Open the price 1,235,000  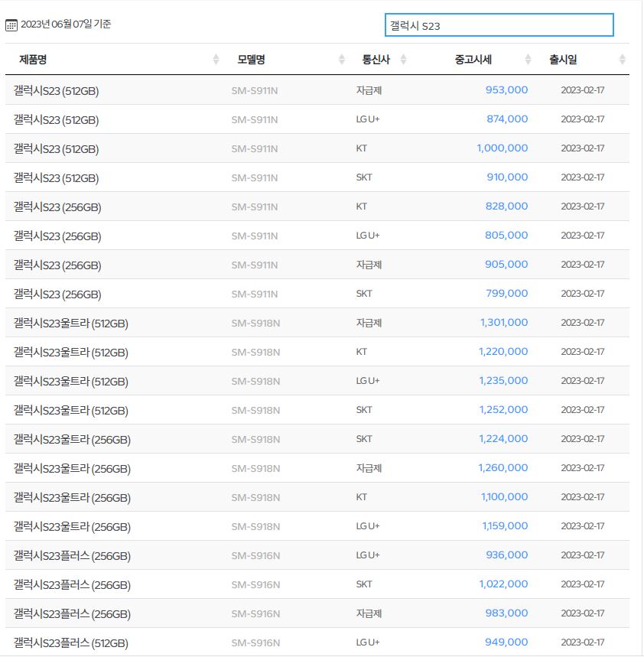tap(503, 380)
